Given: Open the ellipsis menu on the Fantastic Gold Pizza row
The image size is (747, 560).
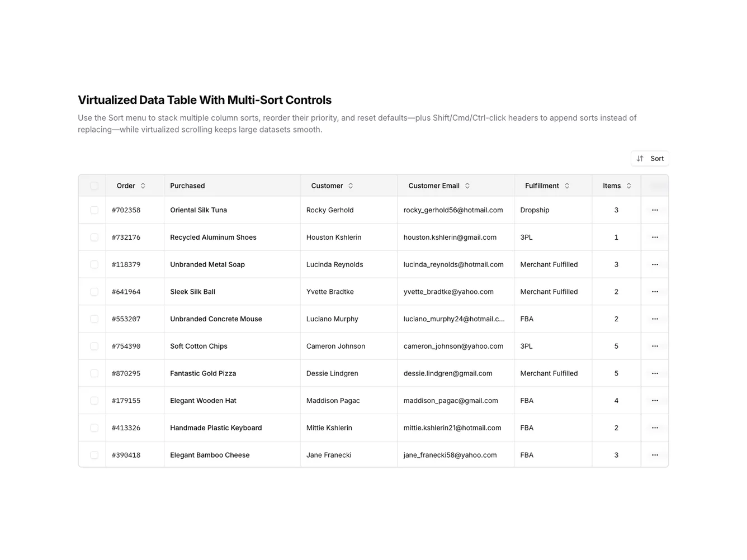Looking at the screenshot, I should [654, 373].
